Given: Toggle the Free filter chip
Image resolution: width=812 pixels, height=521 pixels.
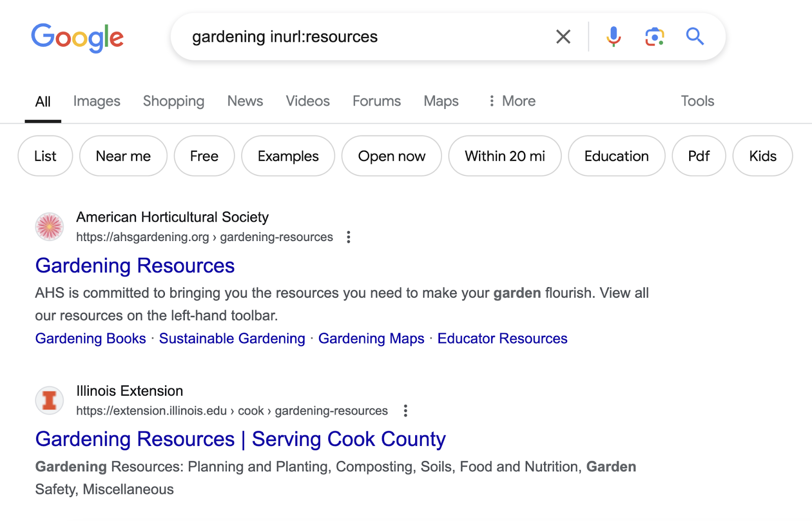Looking at the screenshot, I should point(204,156).
